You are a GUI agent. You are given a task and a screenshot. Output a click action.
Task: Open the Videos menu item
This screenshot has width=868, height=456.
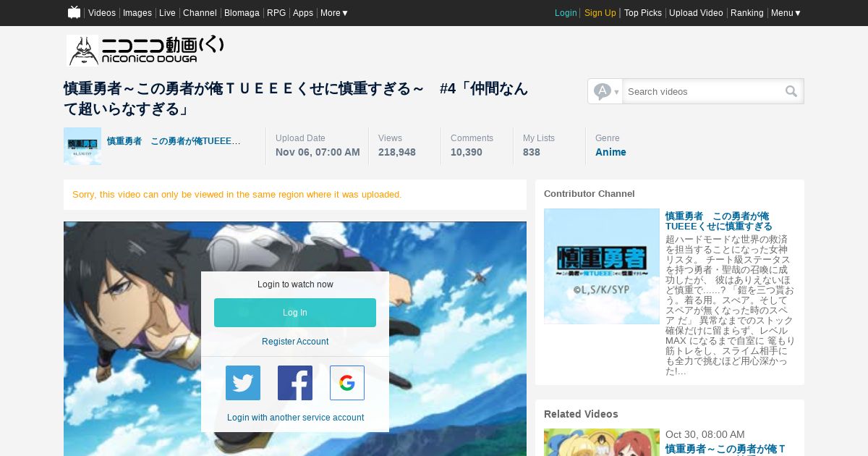point(102,13)
